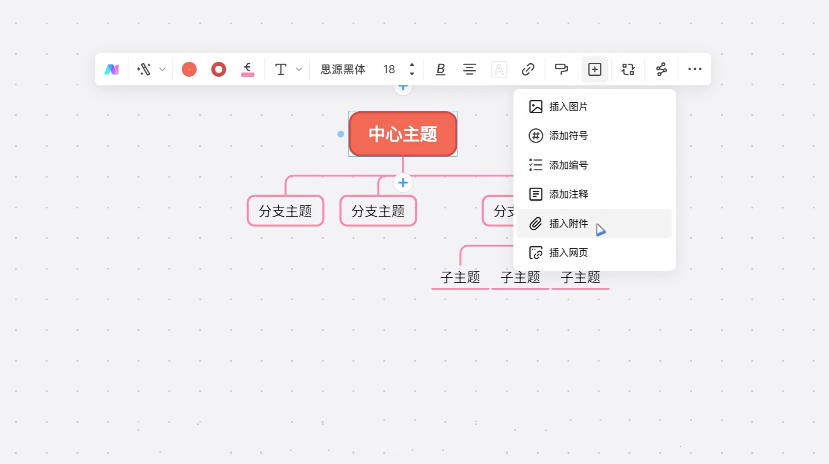Select the format painter tool
Image resolution: width=829 pixels, height=464 pixels.
pyautogui.click(x=561, y=69)
